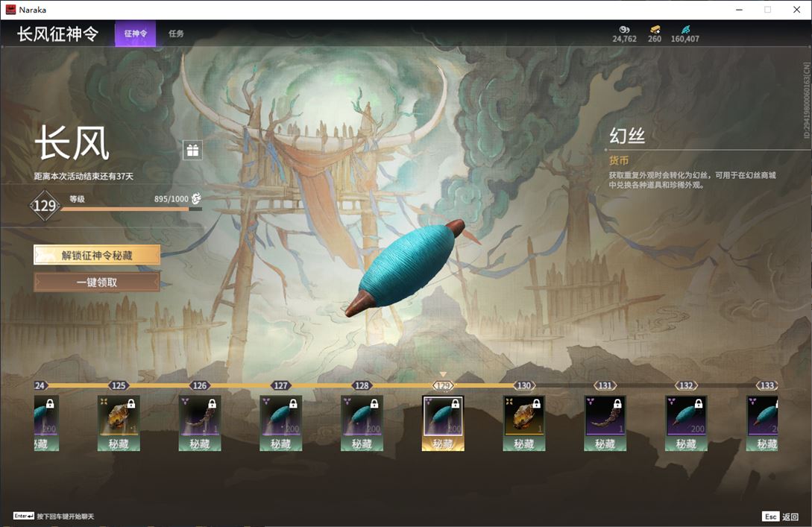
Task: Click the 24,762 currency amount
Action: [625, 39]
